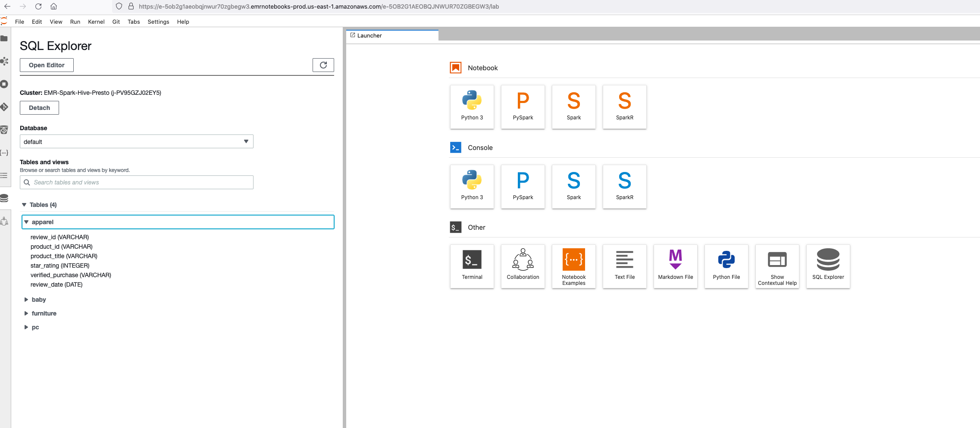Create a new Python File
The width and height of the screenshot is (980, 428).
726,266
